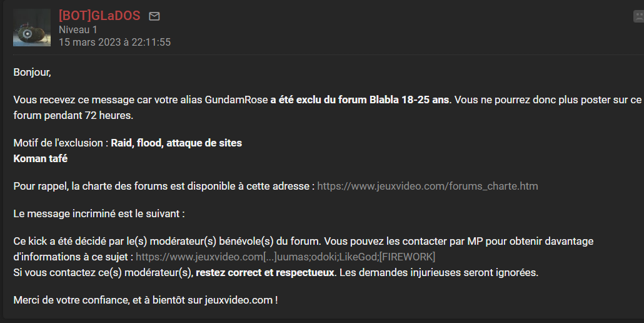Follow the moderator contact link ending in [FIREWORK]
This screenshot has width=644, height=323.
click(285, 257)
